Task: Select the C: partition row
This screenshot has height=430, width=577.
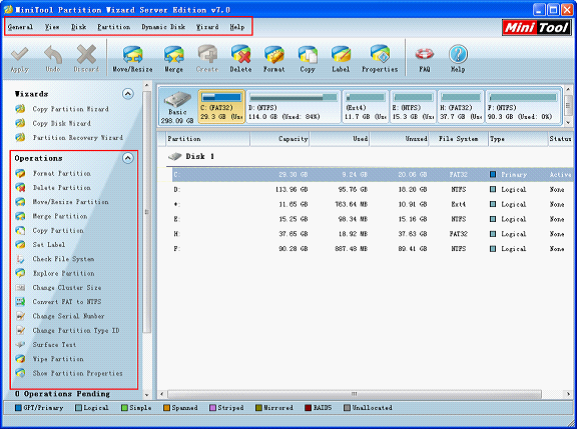Action: (372, 175)
